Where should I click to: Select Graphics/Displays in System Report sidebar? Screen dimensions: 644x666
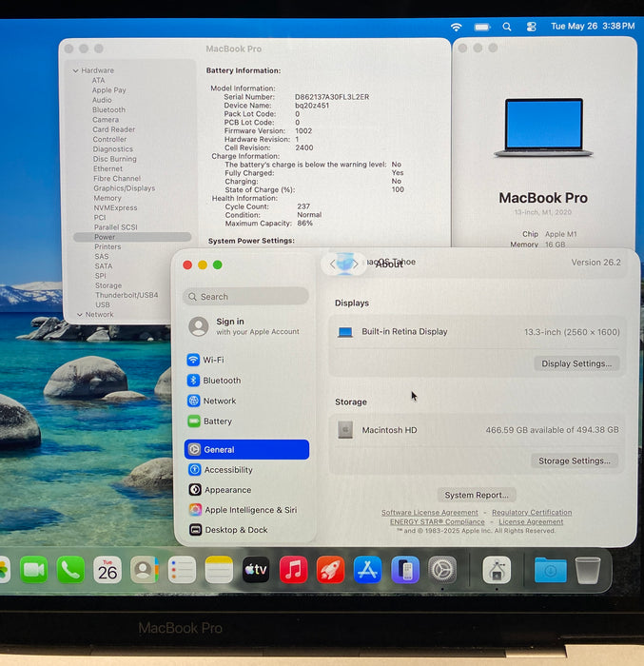click(124, 188)
